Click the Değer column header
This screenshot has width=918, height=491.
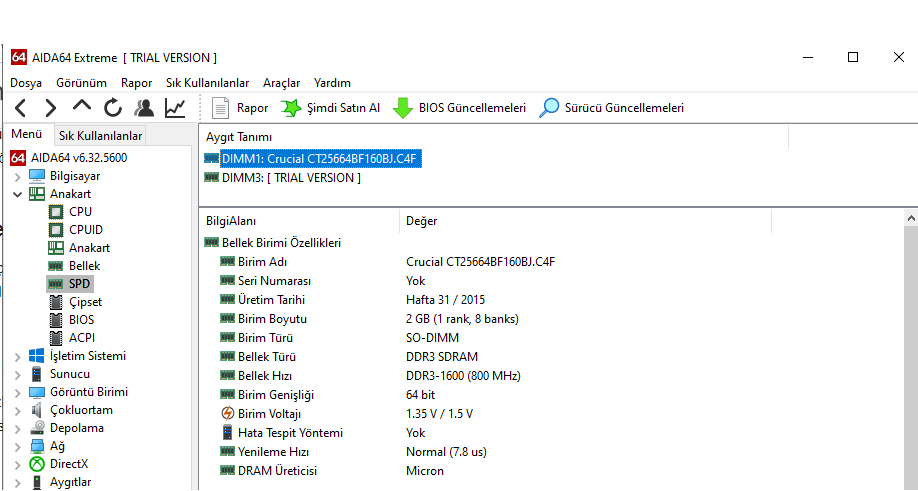click(585, 221)
